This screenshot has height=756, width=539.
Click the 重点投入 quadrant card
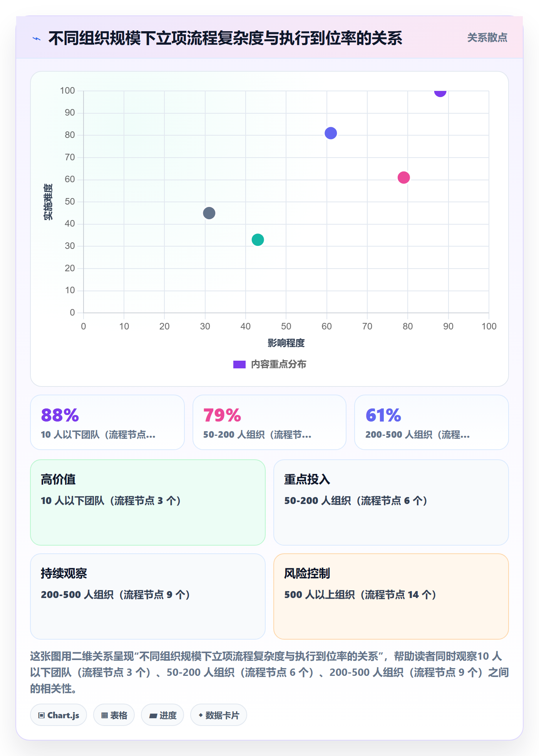point(391,502)
